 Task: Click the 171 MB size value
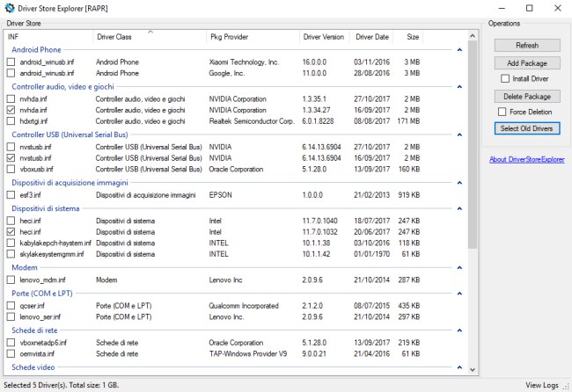pyautogui.click(x=408, y=121)
